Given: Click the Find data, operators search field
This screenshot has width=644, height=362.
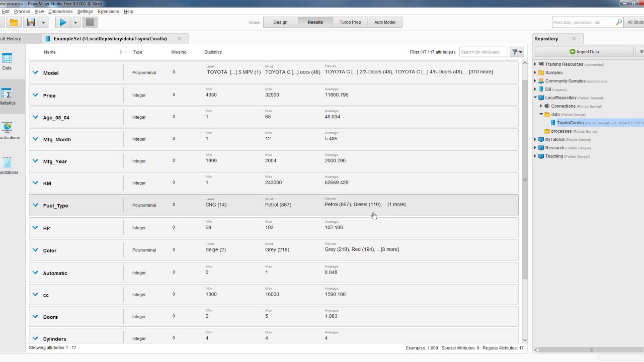Looking at the screenshot, I should coord(583,22).
